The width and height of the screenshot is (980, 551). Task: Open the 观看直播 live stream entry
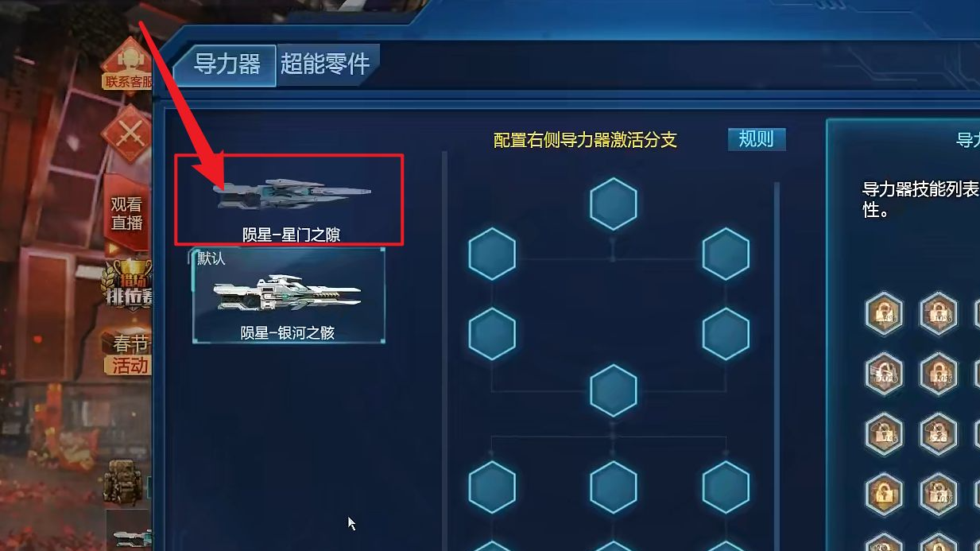click(x=127, y=214)
